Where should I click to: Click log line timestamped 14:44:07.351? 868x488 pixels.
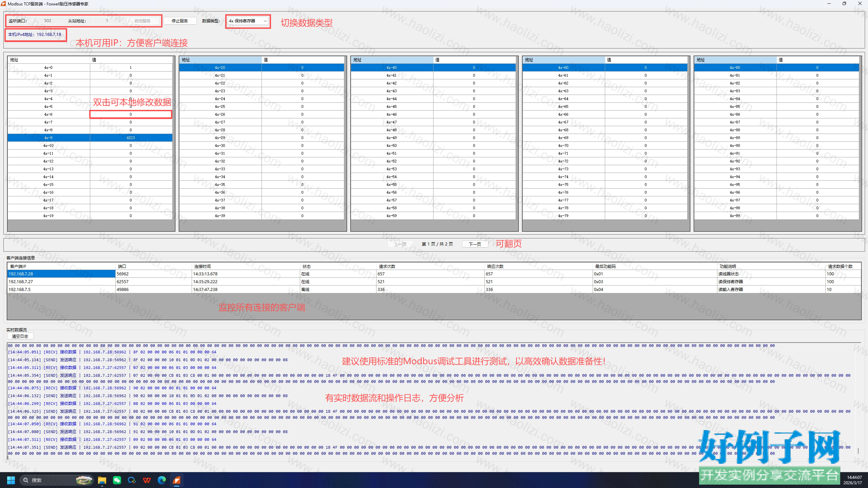(429, 450)
